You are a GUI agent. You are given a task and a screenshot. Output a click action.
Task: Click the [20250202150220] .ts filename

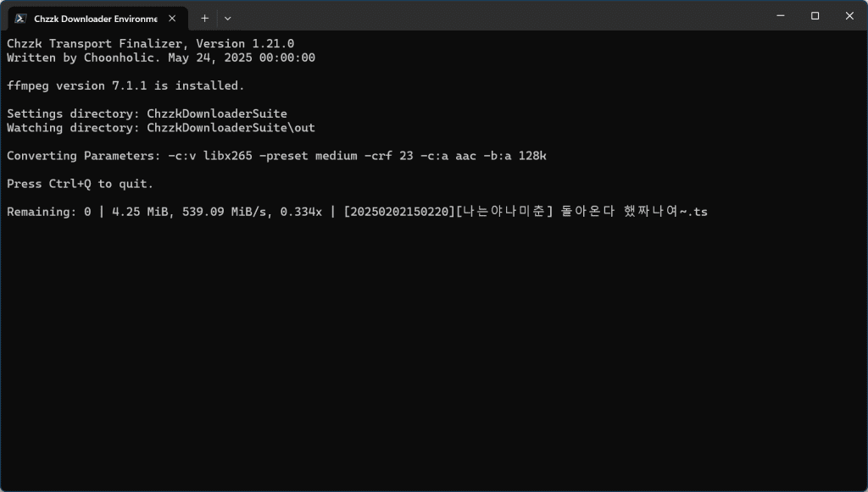tap(526, 212)
